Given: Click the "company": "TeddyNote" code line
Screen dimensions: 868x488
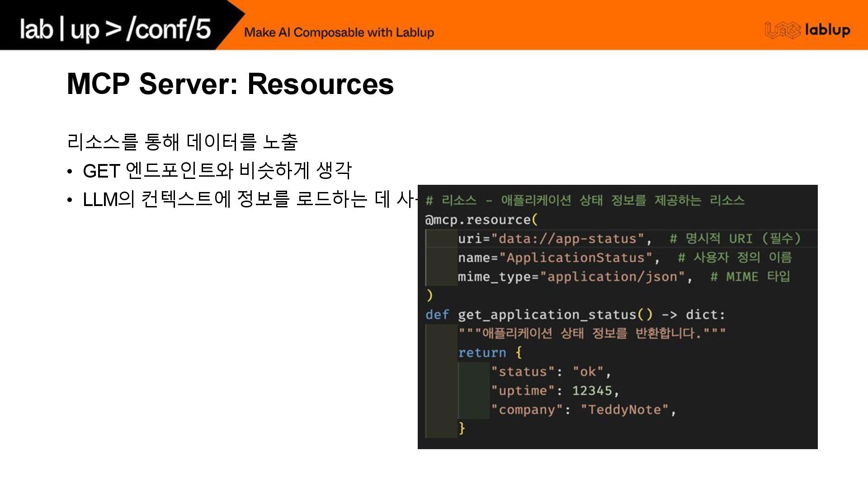Looking at the screenshot, I should click(583, 410).
